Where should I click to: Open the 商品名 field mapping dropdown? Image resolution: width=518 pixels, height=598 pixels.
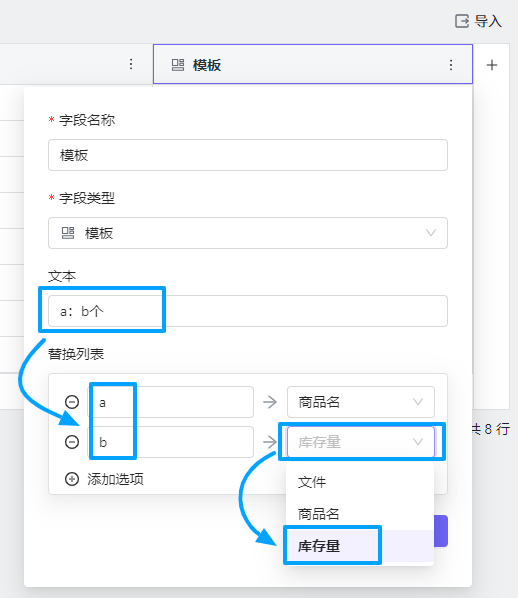tap(361, 402)
